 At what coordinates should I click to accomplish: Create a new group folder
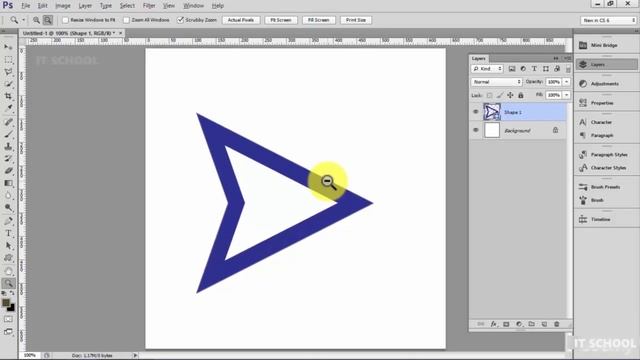coord(531,324)
